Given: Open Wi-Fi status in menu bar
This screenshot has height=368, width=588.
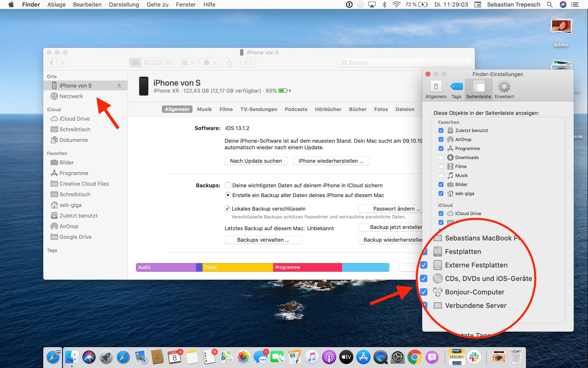Looking at the screenshot, I should tap(396, 4).
